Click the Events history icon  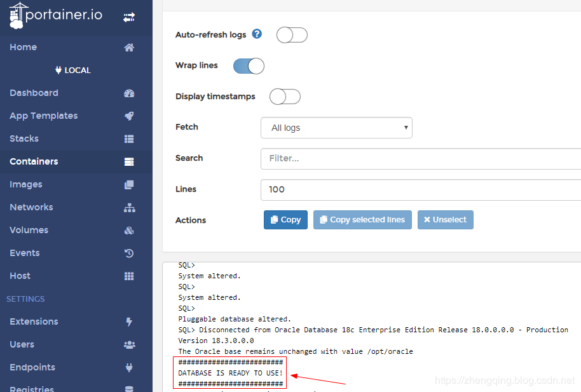(129, 253)
